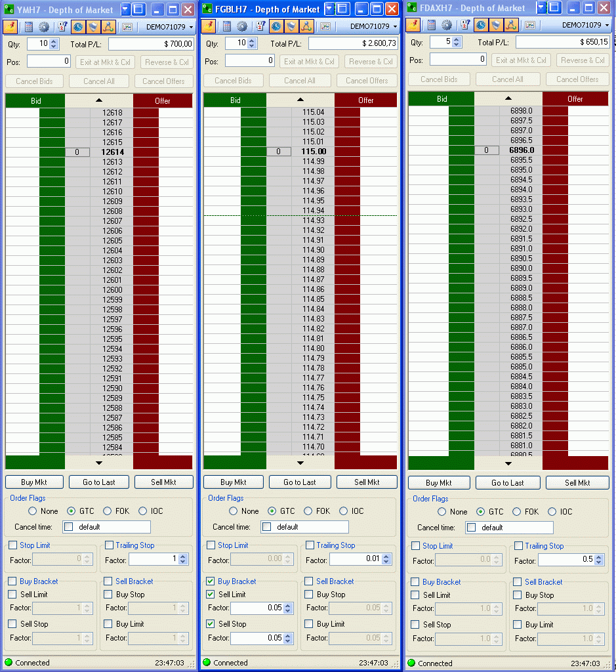This screenshot has height=672, width=616.
Task: Check Sell Bracket in FDAXH7 window
Action: pyautogui.click(x=518, y=581)
